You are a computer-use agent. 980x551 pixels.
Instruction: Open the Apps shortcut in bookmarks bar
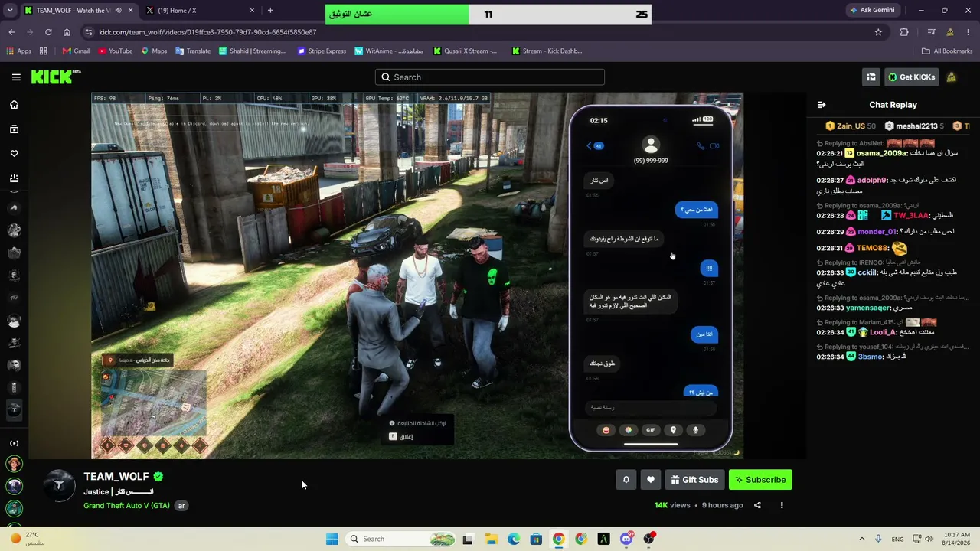pos(18,51)
